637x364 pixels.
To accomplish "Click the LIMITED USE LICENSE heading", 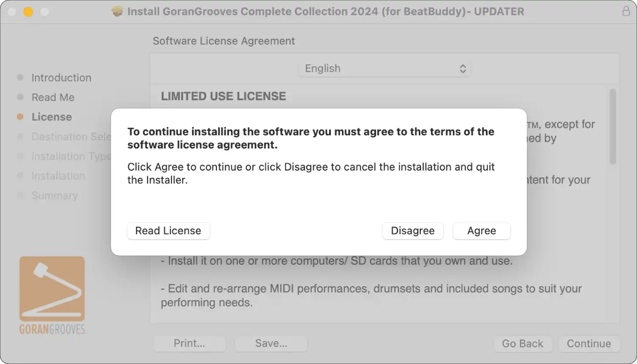I will [223, 96].
